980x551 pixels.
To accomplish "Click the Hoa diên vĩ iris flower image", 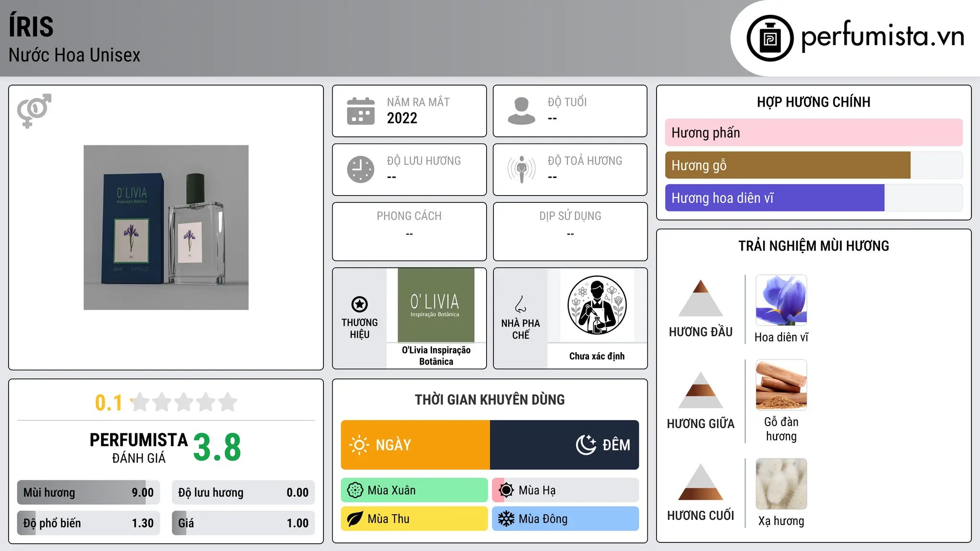I will coord(781,300).
